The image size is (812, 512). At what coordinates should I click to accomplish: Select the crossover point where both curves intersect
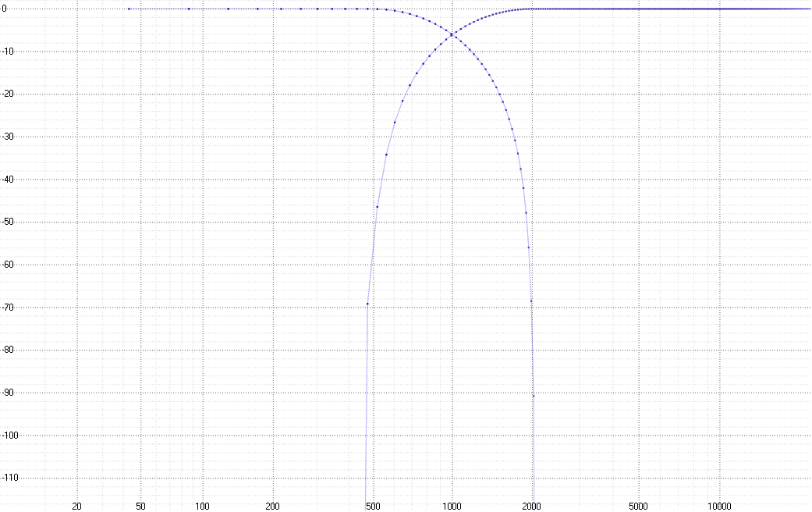(x=452, y=34)
